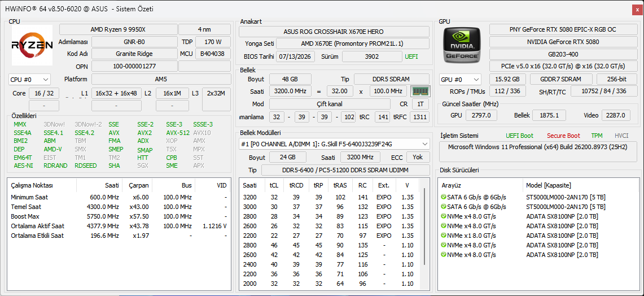The height and width of the screenshot is (296, 644).
Task: Open the GPU #0 selector dropdown
Action: coord(461,79)
